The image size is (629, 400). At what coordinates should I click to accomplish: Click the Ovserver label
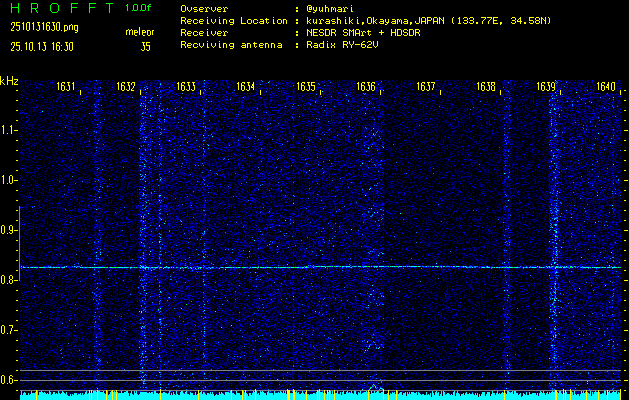point(204,9)
